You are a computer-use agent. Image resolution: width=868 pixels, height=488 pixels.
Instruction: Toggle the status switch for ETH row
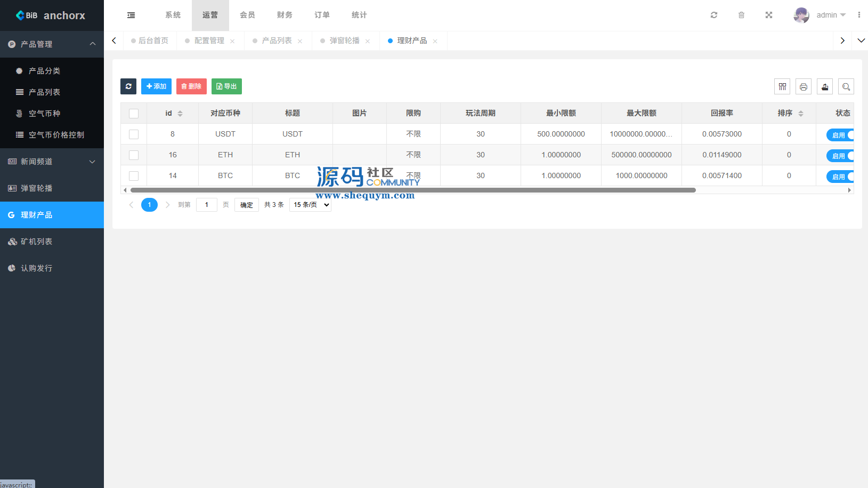coord(840,156)
